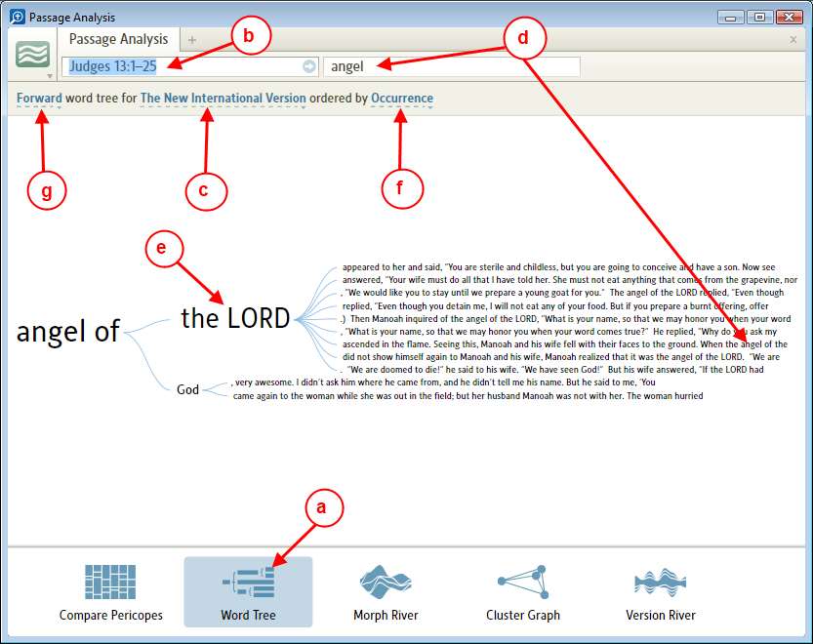
Task: Select the Word Tree view
Action: 248,592
